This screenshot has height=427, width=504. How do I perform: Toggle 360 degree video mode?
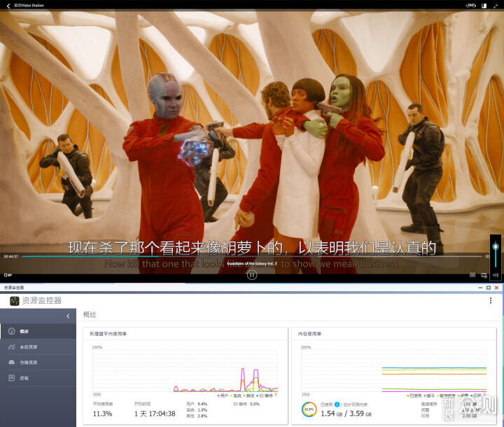tap(471, 6)
